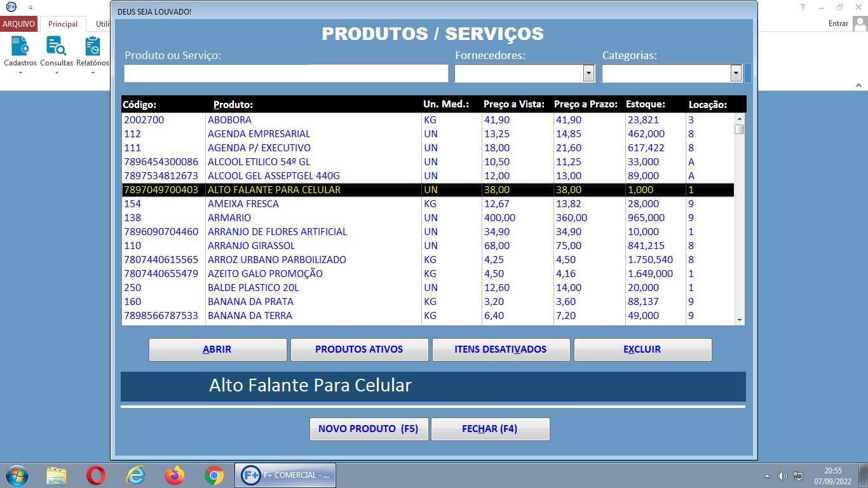The image size is (868, 488).
Task: Expand the Cadastros dropdown arrow
Action: pyautogui.click(x=20, y=71)
